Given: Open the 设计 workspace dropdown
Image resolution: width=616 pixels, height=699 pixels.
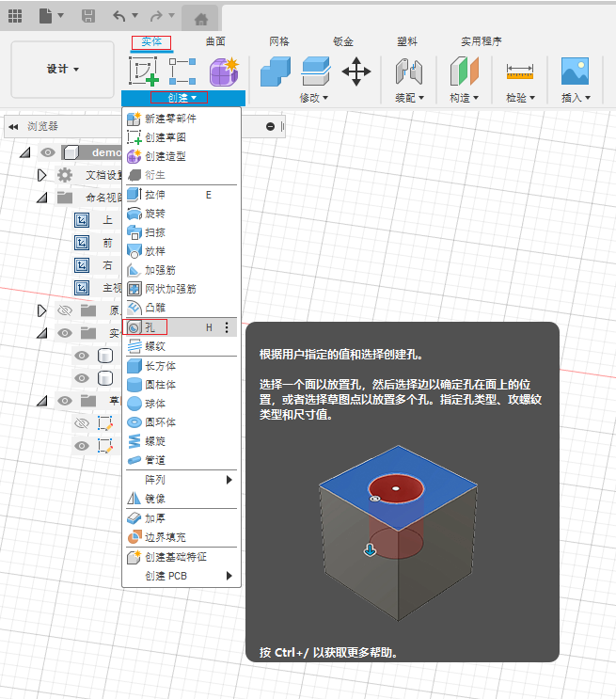Looking at the screenshot, I should [62, 69].
